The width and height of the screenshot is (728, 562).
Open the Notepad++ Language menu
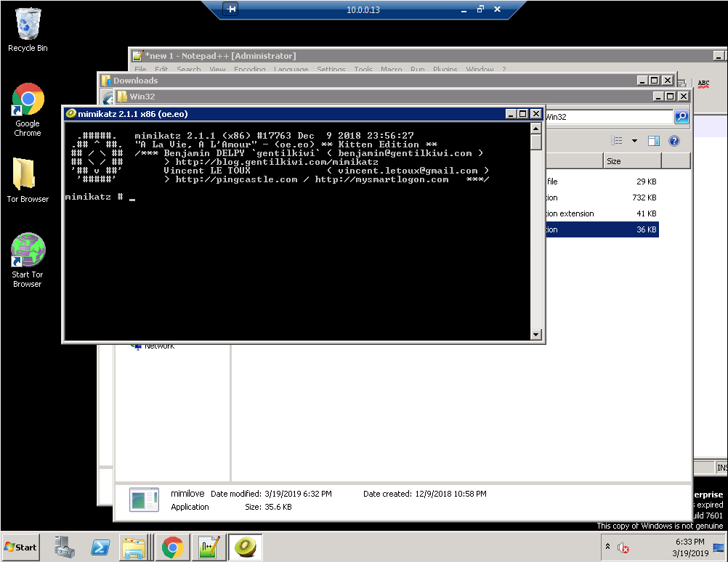291,70
